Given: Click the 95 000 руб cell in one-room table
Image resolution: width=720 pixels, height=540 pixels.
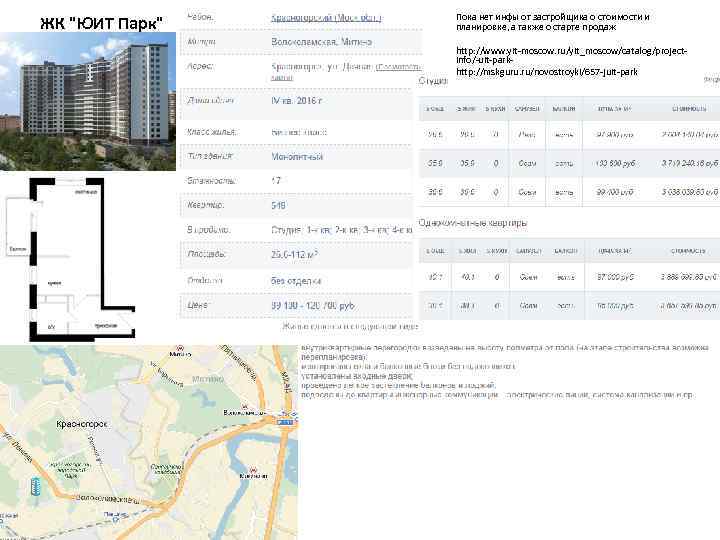Looking at the screenshot, I should coord(615,306).
